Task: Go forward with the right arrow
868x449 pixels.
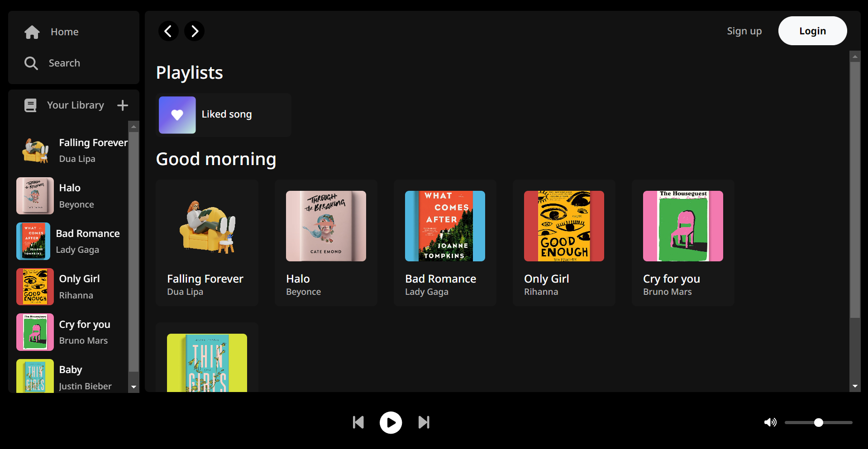Action: (x=195, y=31)
